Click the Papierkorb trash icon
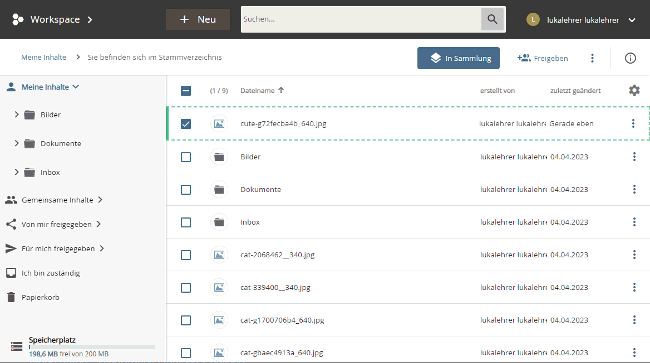 (11, 297)
